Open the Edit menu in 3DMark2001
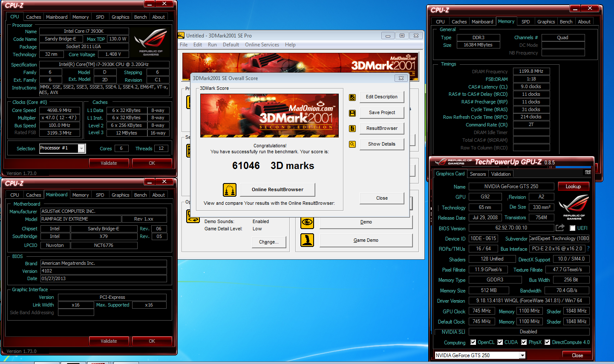Screen dimensions: 614x364 (198, 45)
